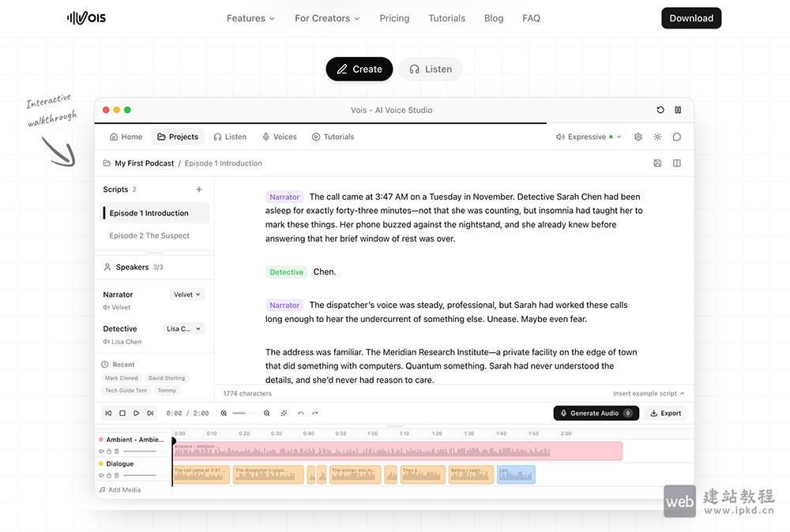This screenshot has height=532, width=790.
Task: Open the settings gear in app toolbar
Action: (x=638, y=137)
